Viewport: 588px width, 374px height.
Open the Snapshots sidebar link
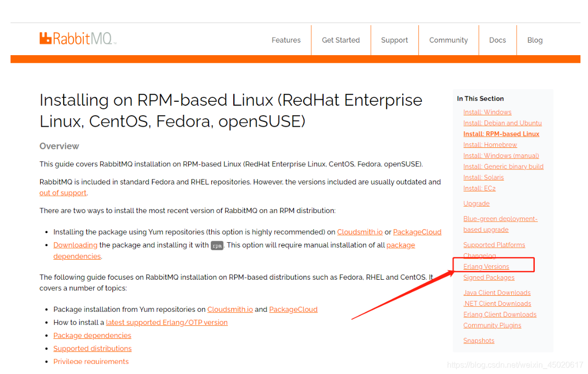coord(479,340)
